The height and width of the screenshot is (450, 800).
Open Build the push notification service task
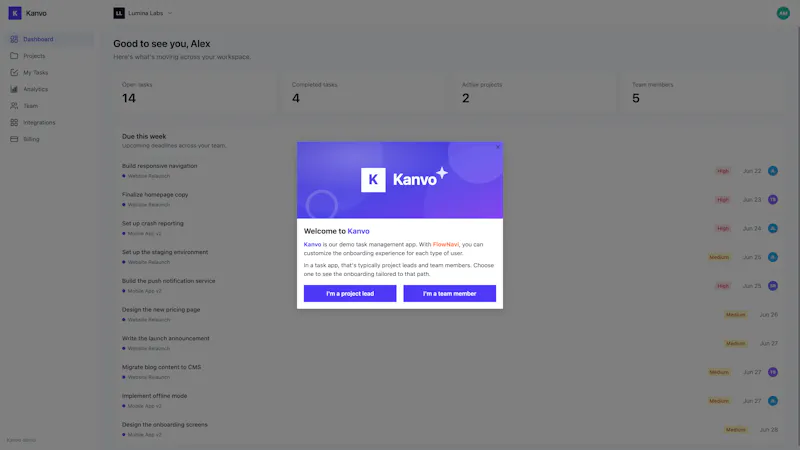coord(168,281)
